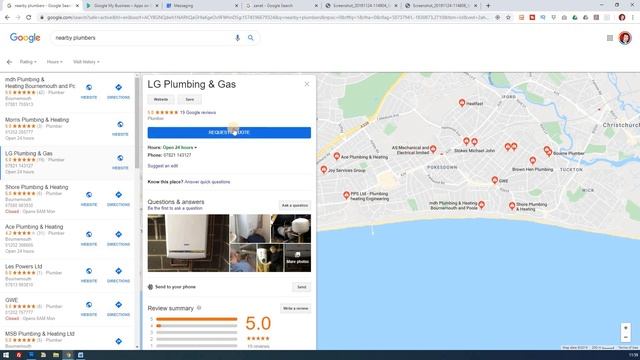Open a new Chrome tab with plus button
Image resolution: width=640 pixels, height=360 pixels.
(488, 6)
